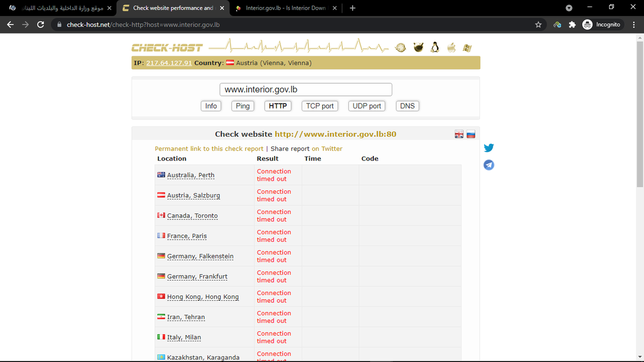The height and width of the screenshot is (362, 644).
Task: Click the UDP port button
Action: (367, 106)
